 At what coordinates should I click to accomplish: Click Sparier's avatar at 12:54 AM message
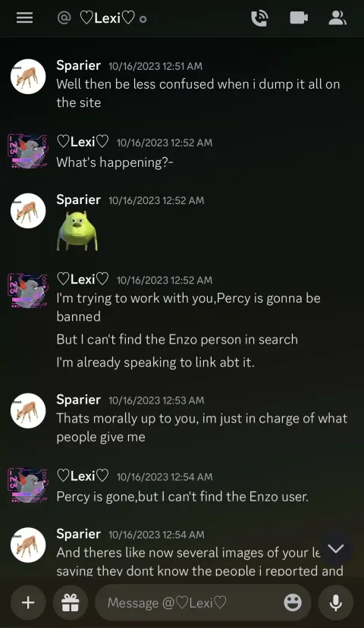28,545
